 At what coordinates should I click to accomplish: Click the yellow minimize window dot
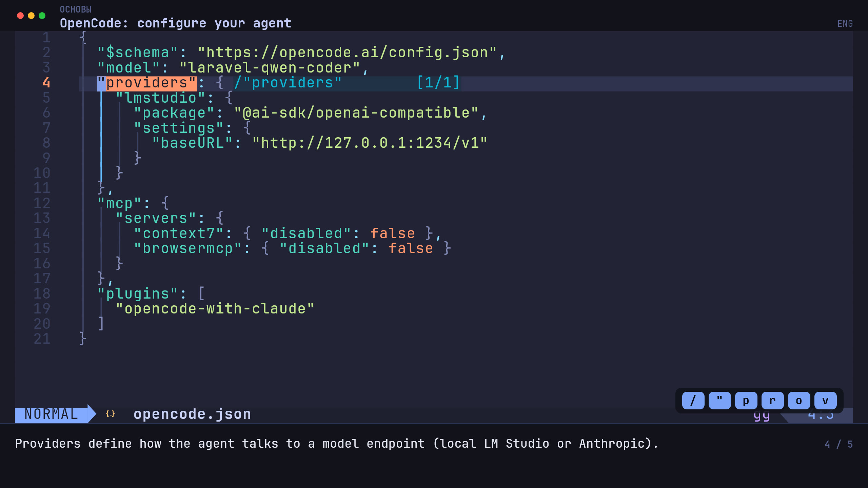(x=31, y=16)
